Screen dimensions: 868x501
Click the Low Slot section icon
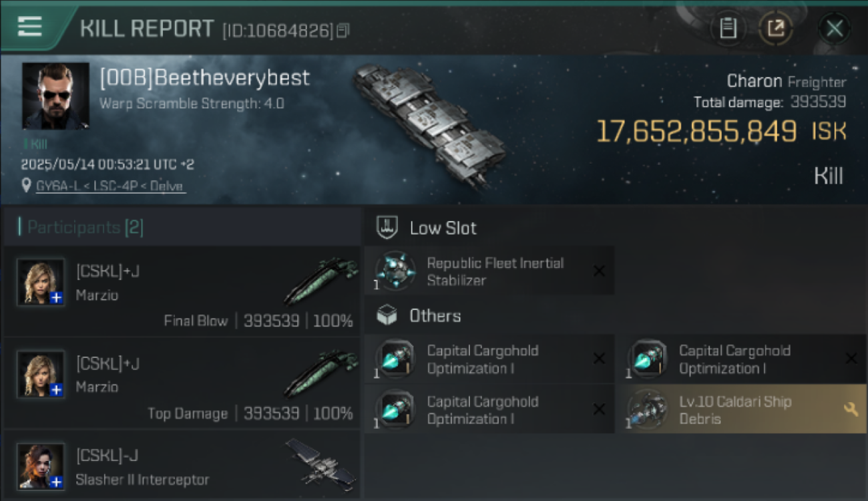388,227
